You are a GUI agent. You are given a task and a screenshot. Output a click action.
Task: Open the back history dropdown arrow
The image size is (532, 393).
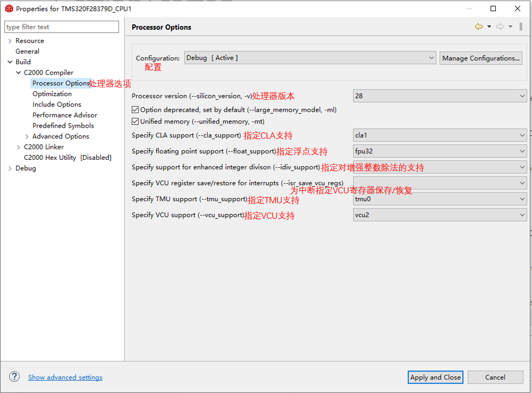point(489,26)
